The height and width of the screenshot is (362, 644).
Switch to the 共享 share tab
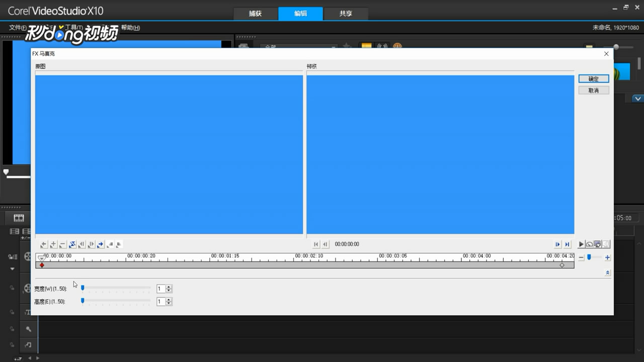click(x=346, y=14)
